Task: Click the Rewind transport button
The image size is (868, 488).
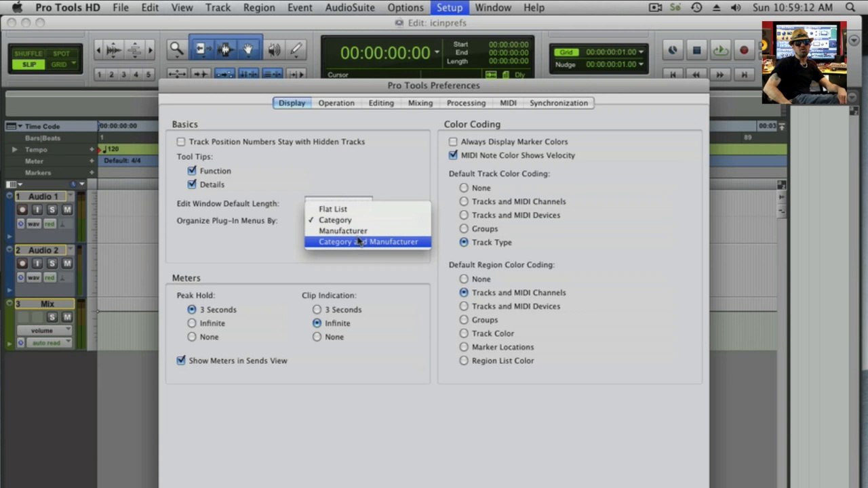Action: pos(696,74)
